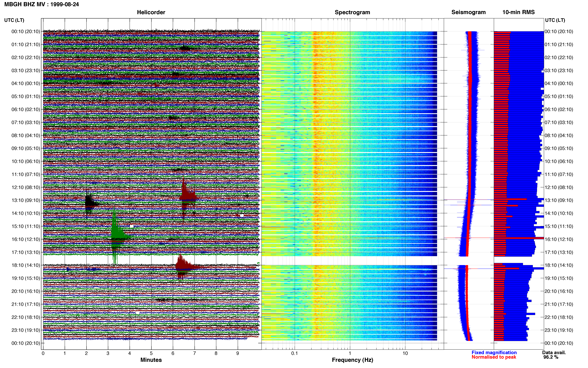This screenshot has width=588, height=368.
Task: Click helicorder time label "10:10 (06:10)"
Action: 26,161
